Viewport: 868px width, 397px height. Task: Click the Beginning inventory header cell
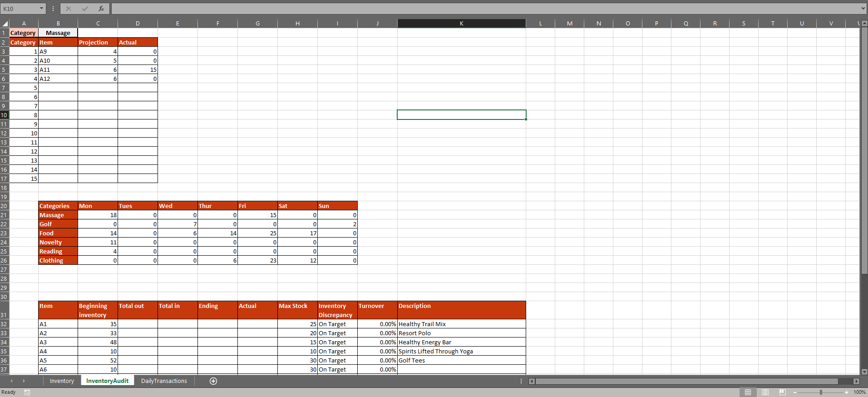click(x=98, y=310)
